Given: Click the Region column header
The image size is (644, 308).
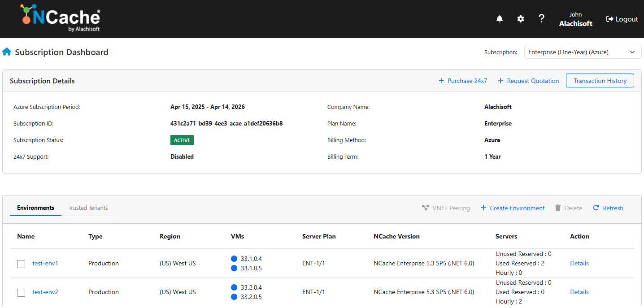Looking at the screenshot, I should (x=170, y=236).
